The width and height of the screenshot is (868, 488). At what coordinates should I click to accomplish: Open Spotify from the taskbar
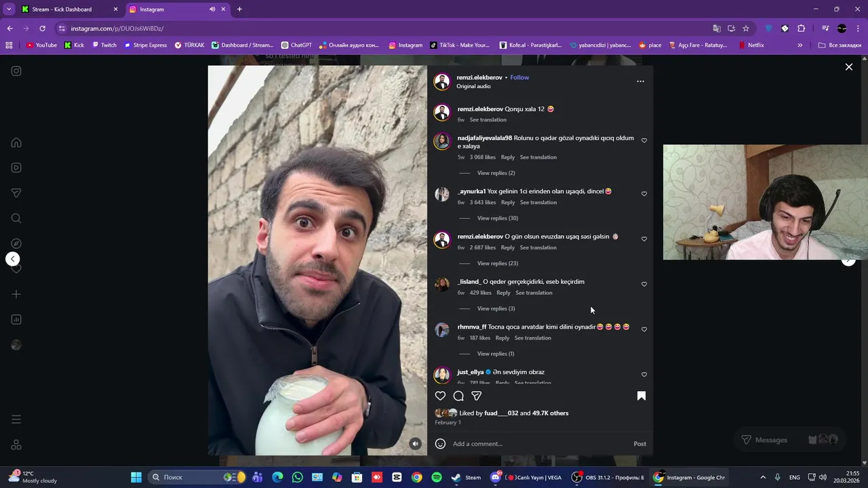coord(437,478)
